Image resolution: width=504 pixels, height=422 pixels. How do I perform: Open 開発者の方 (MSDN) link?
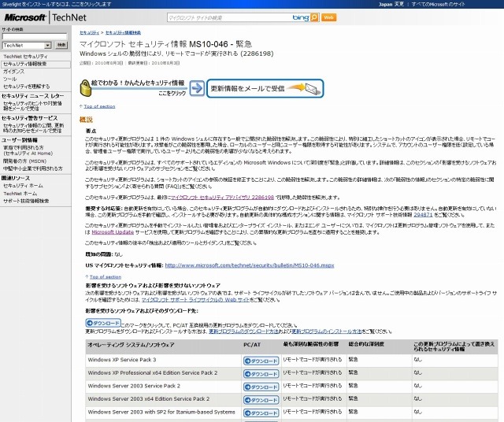24,161
